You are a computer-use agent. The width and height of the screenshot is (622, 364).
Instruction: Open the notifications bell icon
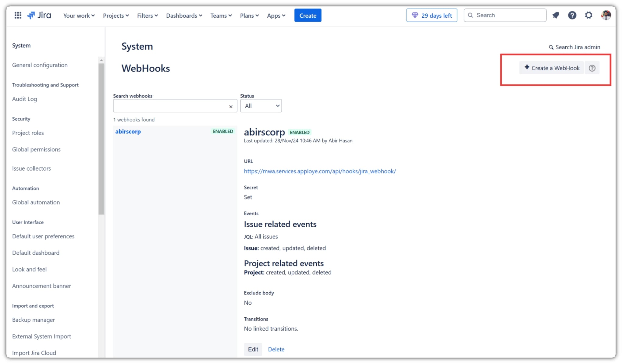(x=556, y=15)
